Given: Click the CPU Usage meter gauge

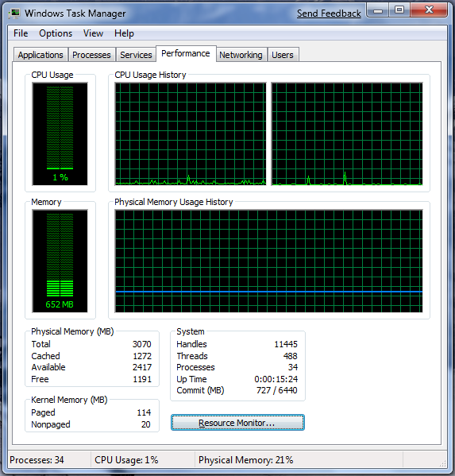Looking at the screenshot, I should (x=60, y=134).
